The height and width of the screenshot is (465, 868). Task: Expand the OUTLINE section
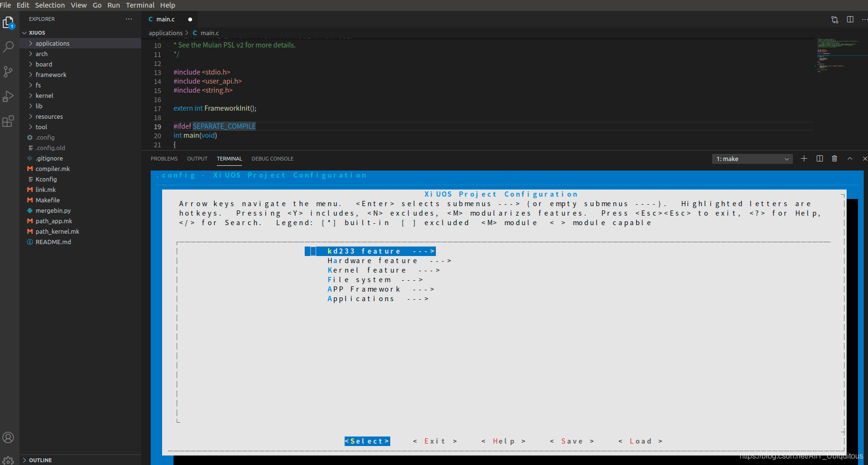pos(40,460)
